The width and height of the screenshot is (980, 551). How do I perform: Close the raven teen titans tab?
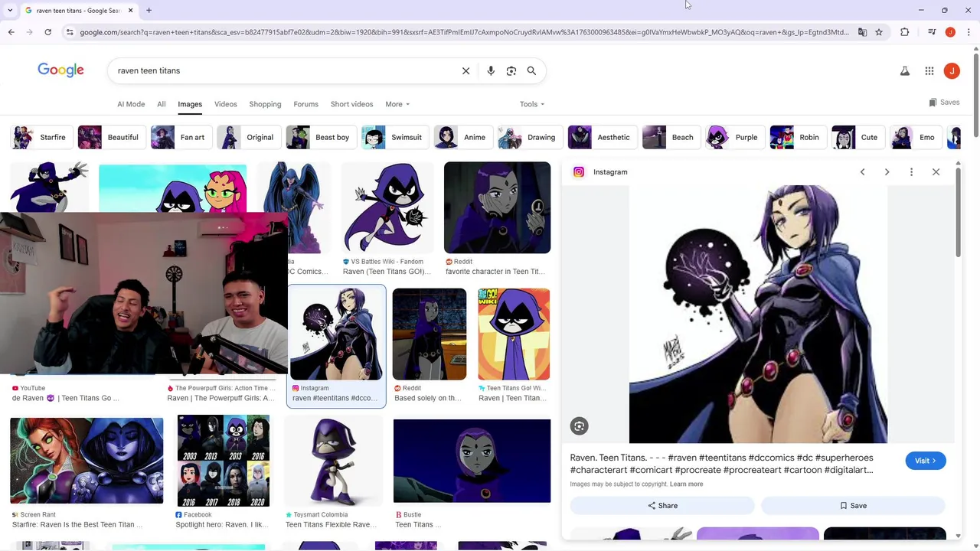point(130,10)
